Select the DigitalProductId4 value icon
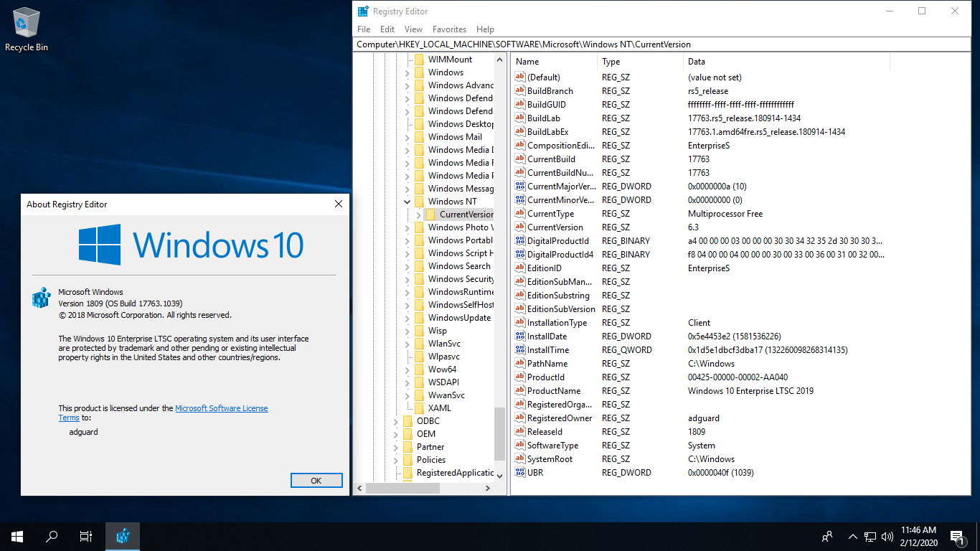The height and width of the screenshot is (551, 980). tap(520, 255)
